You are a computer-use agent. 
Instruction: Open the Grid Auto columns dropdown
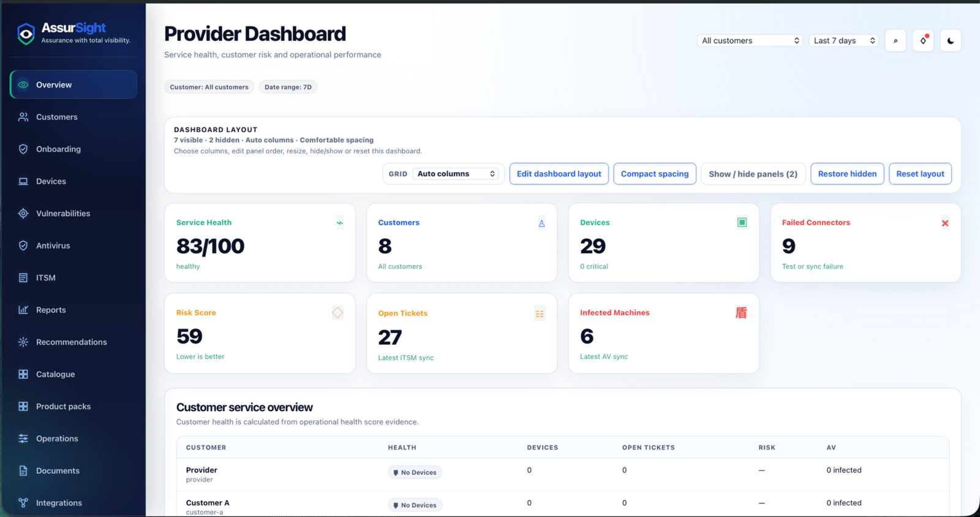[456, 174]
